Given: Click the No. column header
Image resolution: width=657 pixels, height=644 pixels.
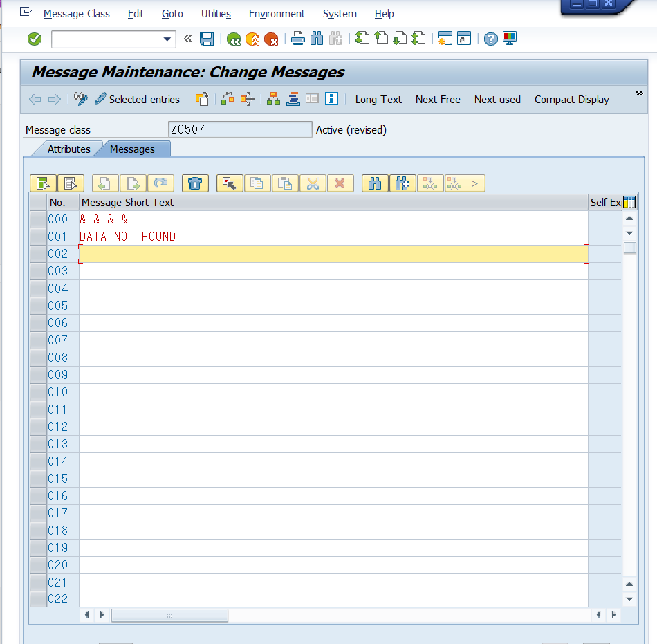Looking at the screenshot, I should [x=63, y=203].
